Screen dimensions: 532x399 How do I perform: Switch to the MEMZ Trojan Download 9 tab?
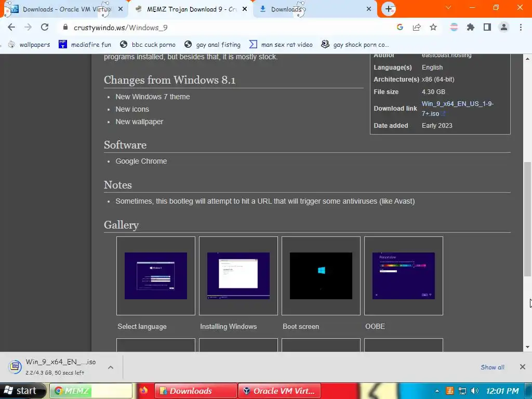(x=191, y=9)
